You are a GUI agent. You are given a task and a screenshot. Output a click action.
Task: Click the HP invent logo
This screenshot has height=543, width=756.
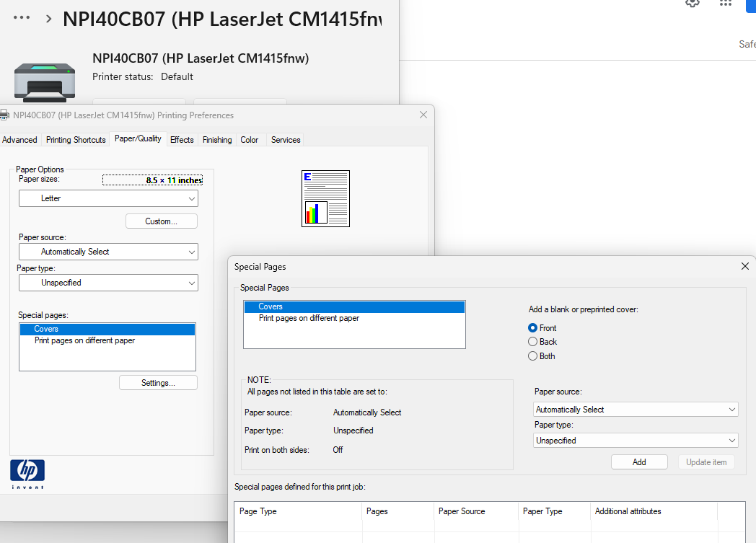[x=27, y=474]
